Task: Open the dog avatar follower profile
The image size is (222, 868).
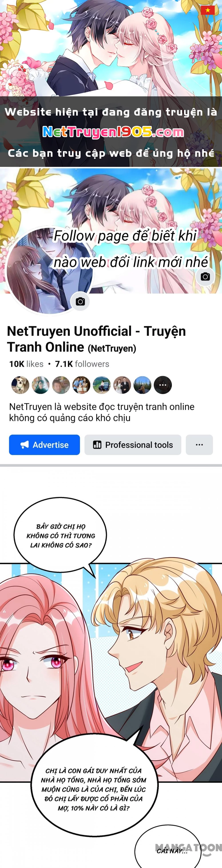Action: [20, 385]
